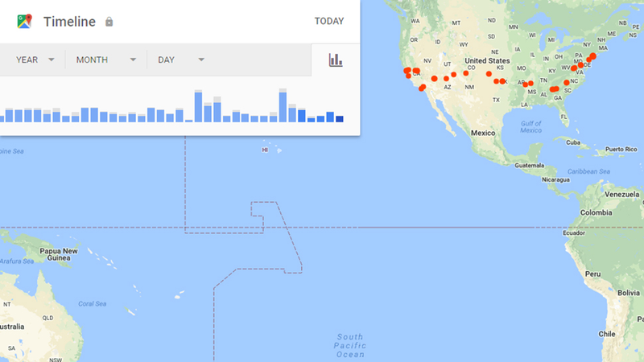Click the South Pacific Ocean label

click(349, 346)
